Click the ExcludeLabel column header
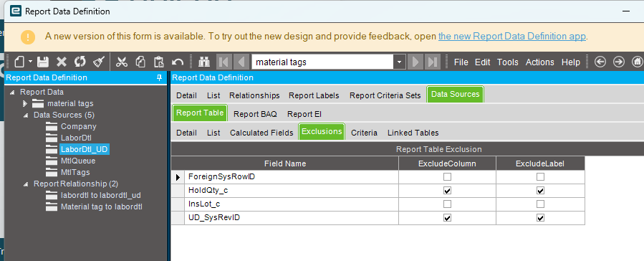Screen dimensions: 644x261 (540, 163)
